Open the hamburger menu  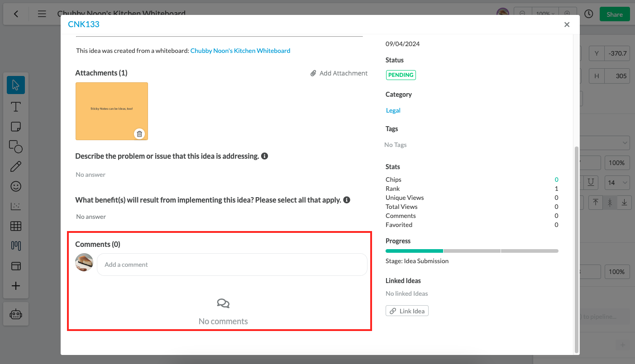[42, 14]
